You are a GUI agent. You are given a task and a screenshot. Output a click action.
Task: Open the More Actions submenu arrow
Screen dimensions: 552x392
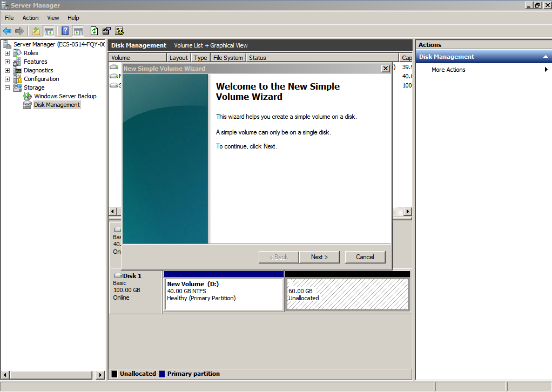coord(546,70)
